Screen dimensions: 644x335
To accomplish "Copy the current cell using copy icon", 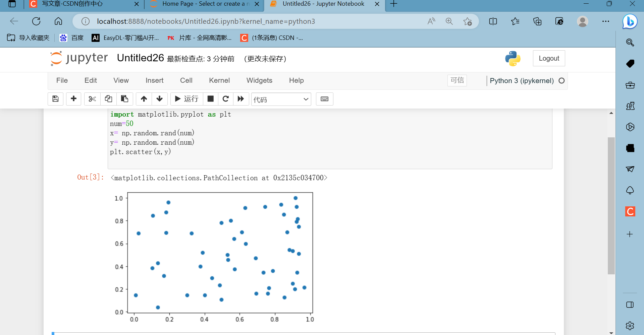I will point(108,99).
